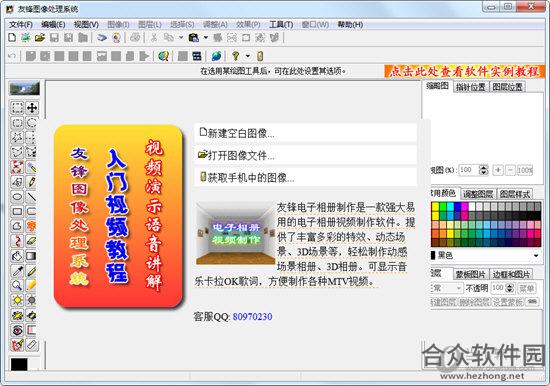
Task: Click the view zoom minus button
Action: (510, 170)
